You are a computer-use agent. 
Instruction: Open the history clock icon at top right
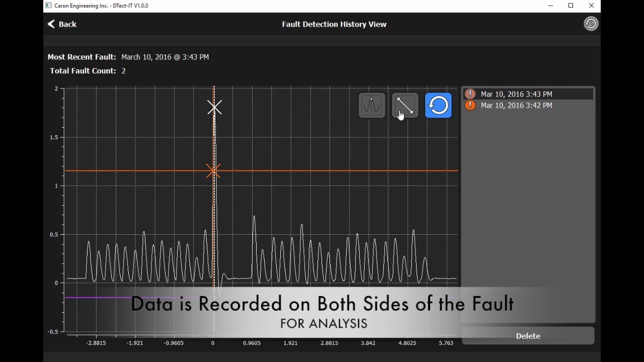(591, 24)
